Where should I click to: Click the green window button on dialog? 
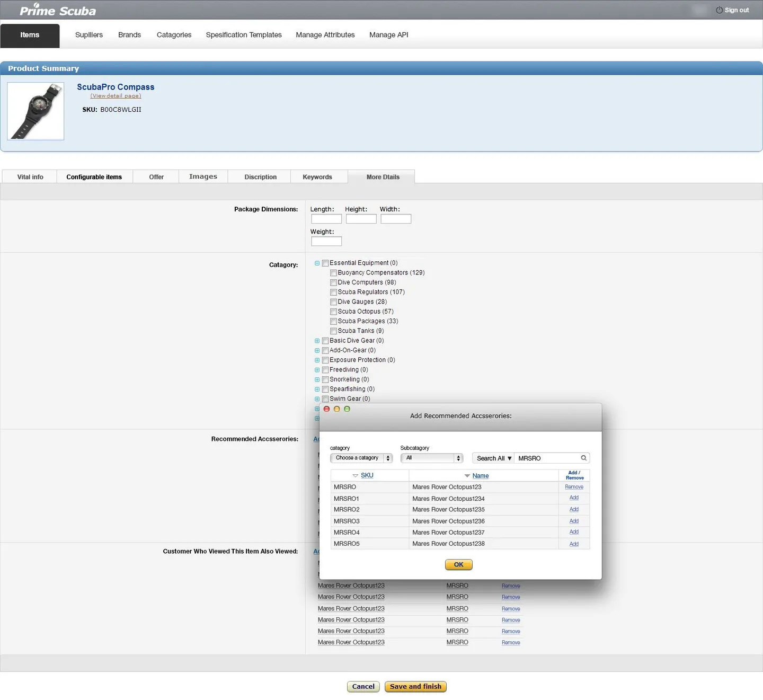[x=347, y=409]
